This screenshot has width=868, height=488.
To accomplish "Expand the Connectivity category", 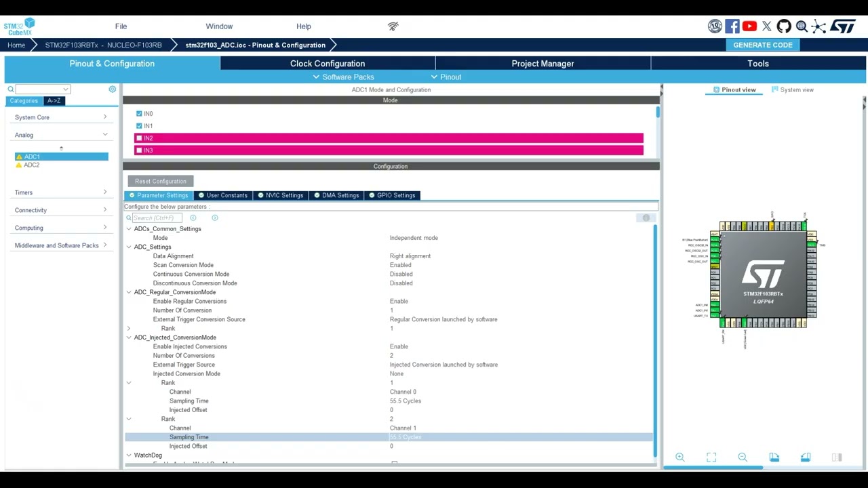I will 60,210.
